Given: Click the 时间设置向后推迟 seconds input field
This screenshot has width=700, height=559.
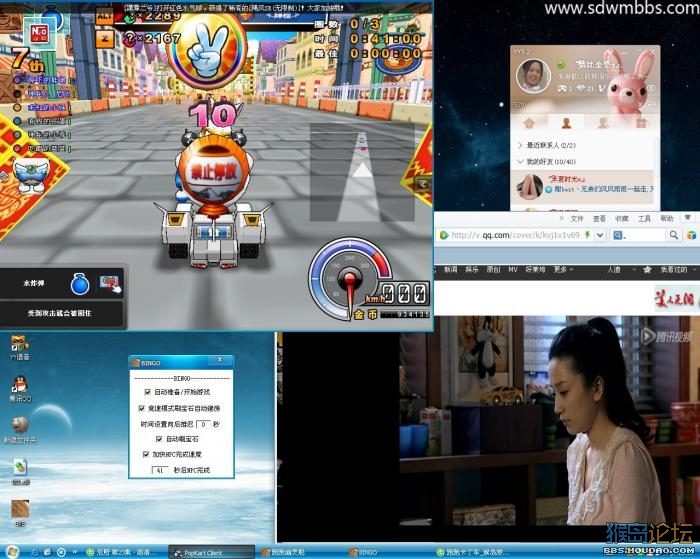Looking at the screenshot, I should [203, 424].
